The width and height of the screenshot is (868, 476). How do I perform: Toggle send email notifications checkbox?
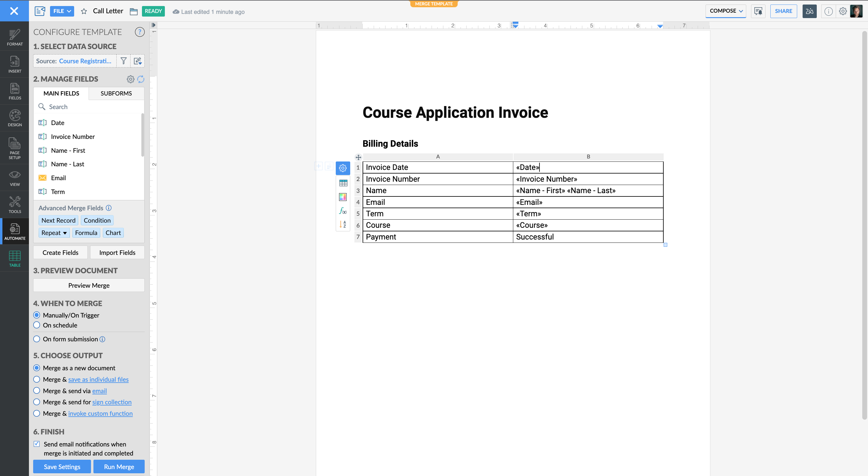37,443
